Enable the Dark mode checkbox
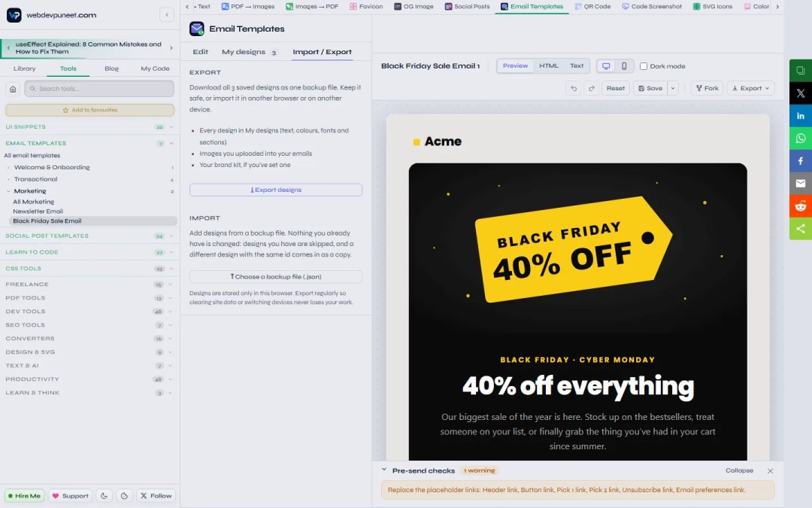This screenshot has width=812, height=508. 643,66
